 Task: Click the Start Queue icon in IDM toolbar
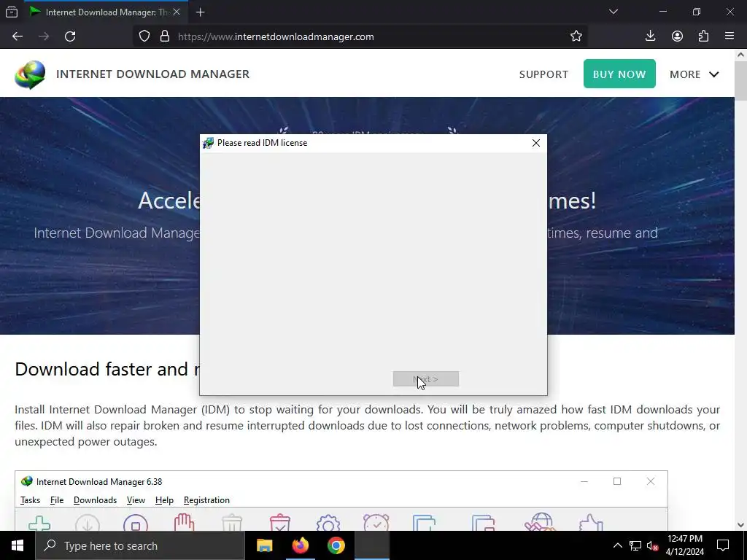[x=424, y=523]
